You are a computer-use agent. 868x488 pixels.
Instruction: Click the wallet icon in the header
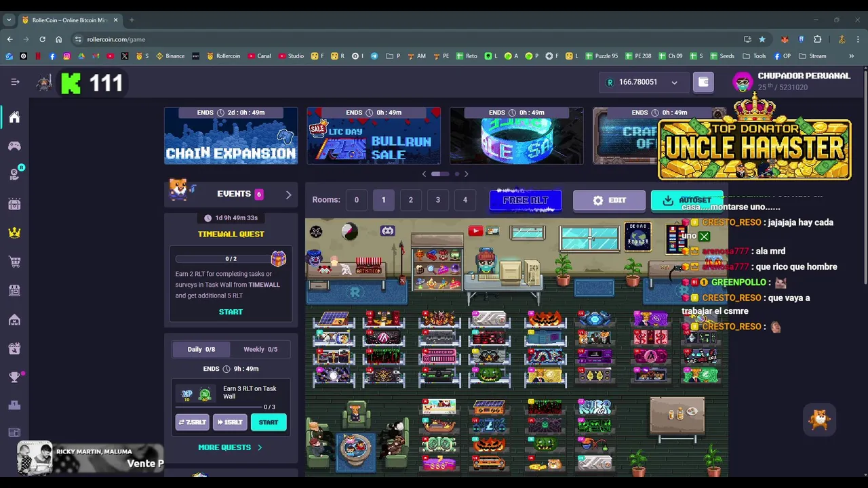click(703, 82)
